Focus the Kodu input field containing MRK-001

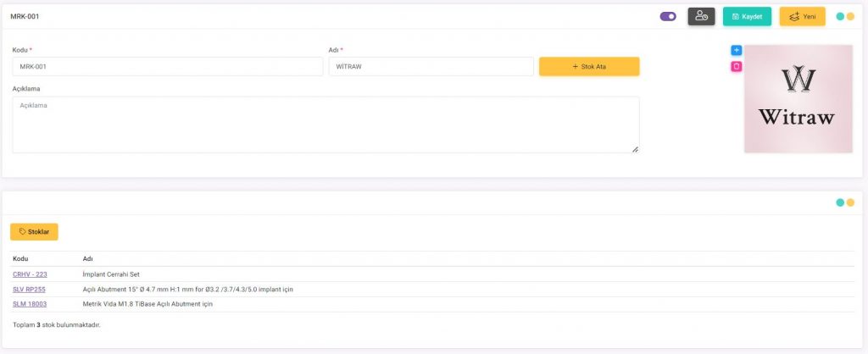(167, 66)
